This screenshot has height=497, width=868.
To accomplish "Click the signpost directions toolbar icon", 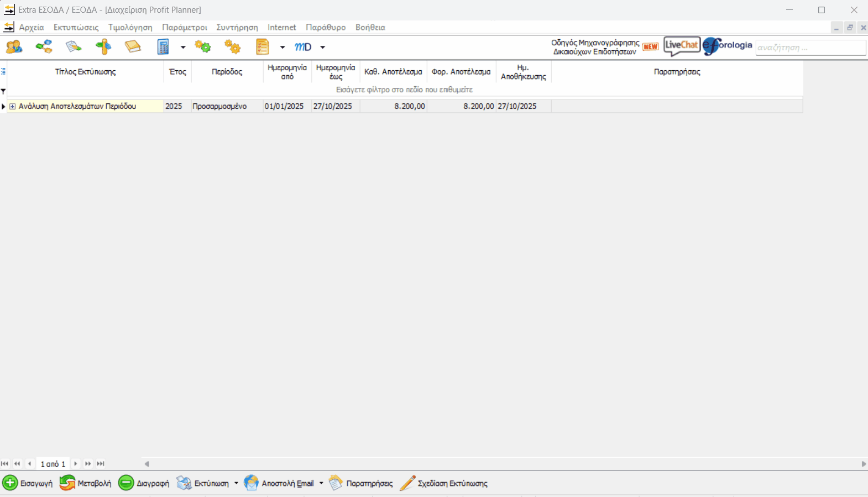I will [103, 47].
